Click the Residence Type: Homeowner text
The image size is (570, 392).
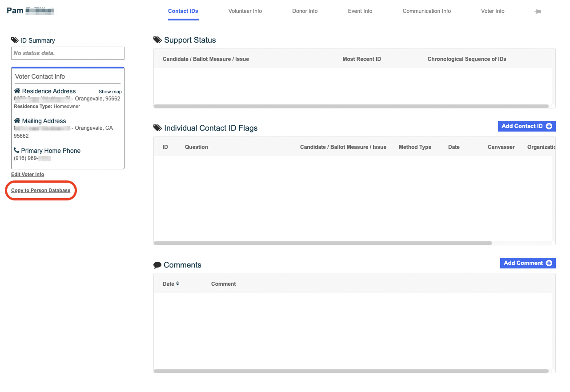click(x=47, y=107)
